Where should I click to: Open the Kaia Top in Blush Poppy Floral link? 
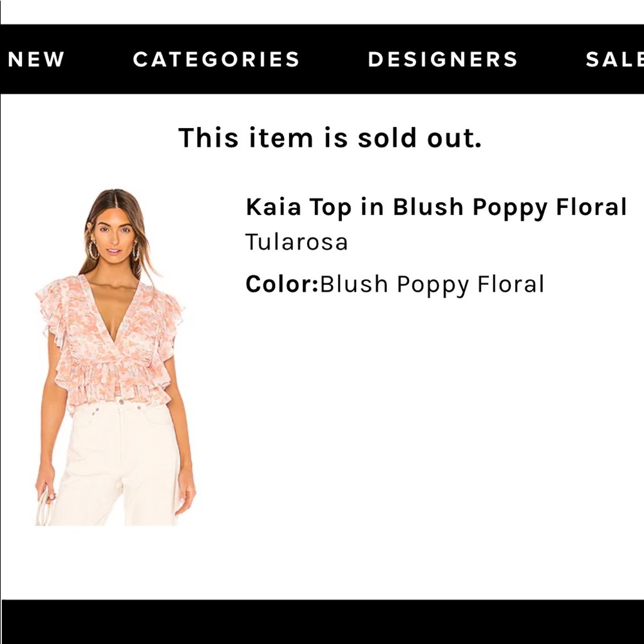click(436, 207)
